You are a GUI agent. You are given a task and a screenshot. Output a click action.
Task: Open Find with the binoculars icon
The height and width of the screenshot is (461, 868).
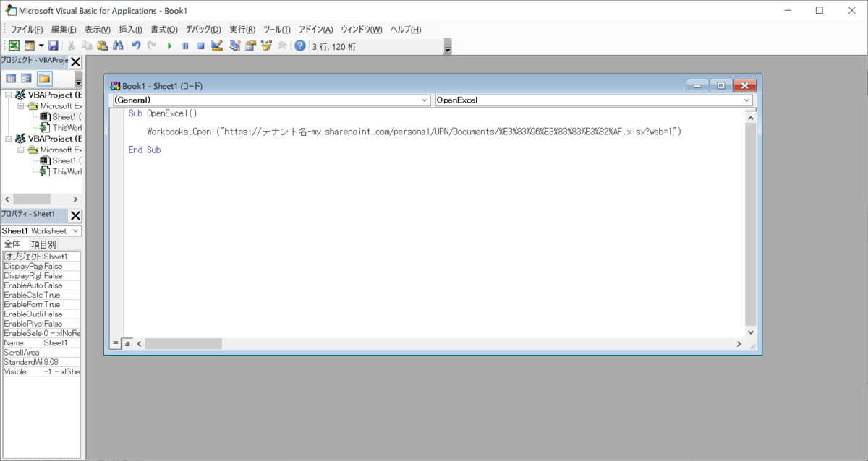point(118,46)
